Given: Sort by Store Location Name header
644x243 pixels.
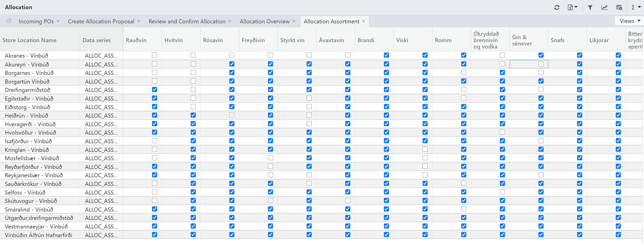Looking at the screenshot, I should [29, 40].
